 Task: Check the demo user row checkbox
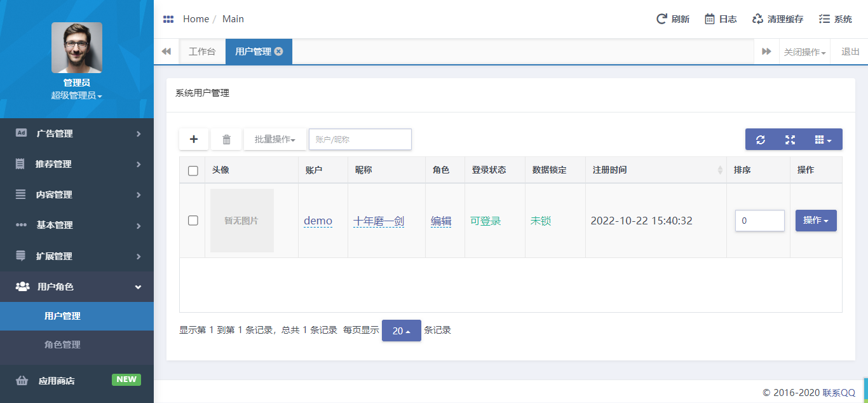(193, 221)
